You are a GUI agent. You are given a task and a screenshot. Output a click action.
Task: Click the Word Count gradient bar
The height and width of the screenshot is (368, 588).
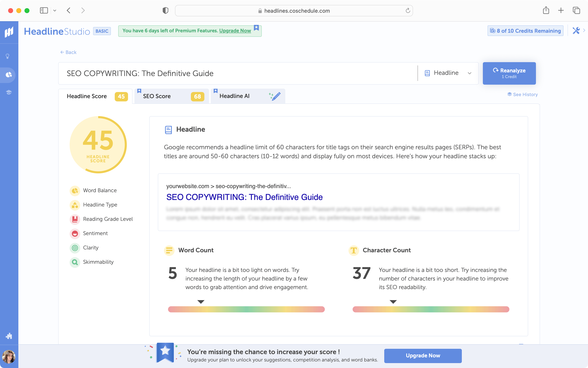click(x=246, y=309)
